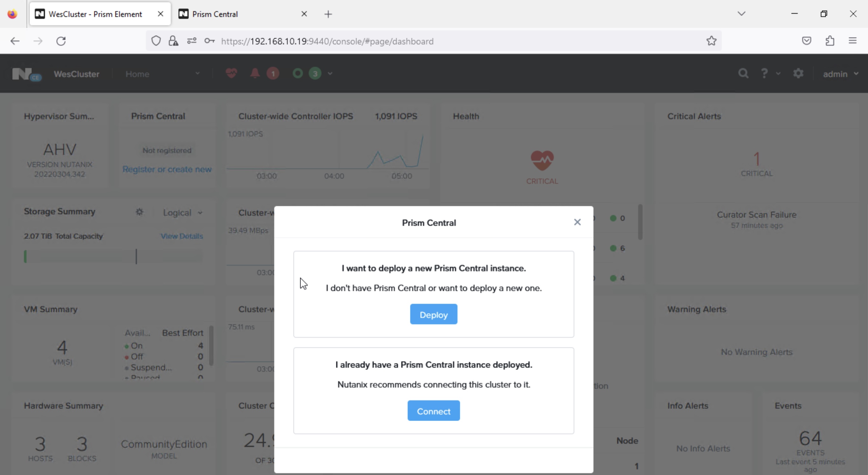Open a new browser tab

328,14
